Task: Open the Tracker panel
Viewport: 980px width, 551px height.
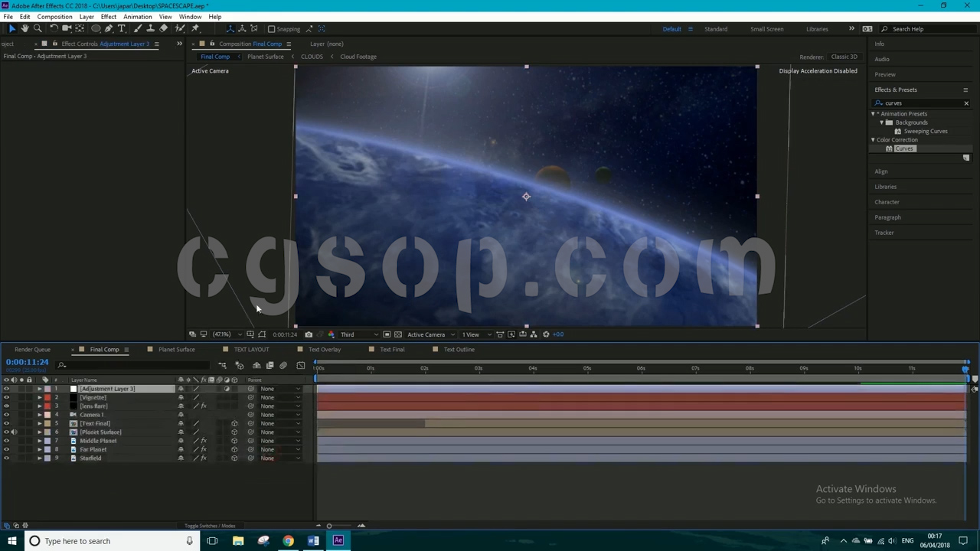Action: pos(884,233)
